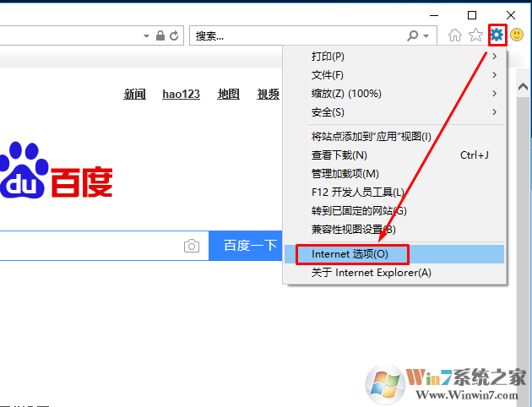Refresh the page with reload icon

tap(174, 35)
